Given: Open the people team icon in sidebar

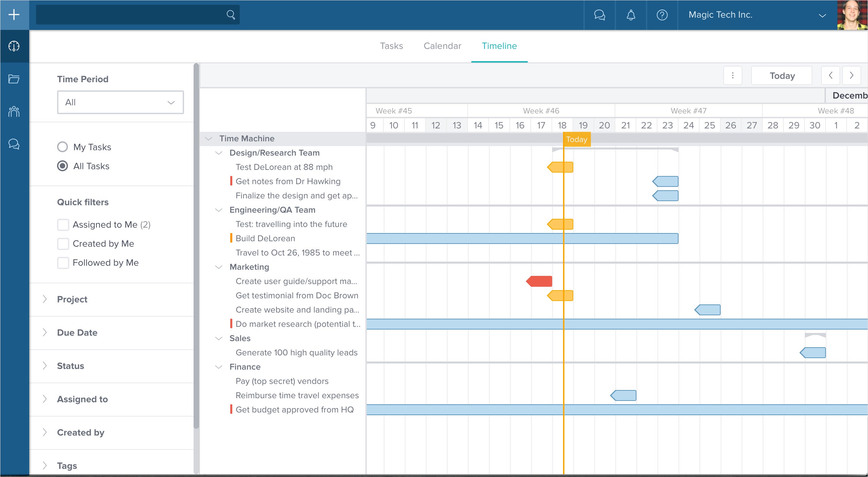Looking at the screenshot, I should pos(14,111).
